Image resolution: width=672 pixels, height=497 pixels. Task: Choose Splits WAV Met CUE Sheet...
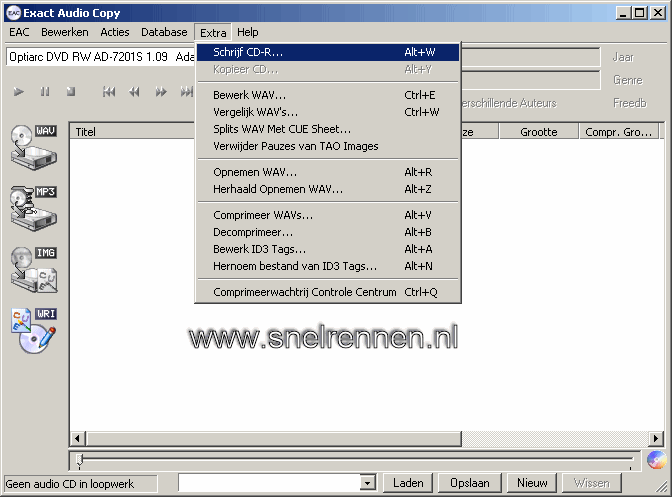point(328,129)
